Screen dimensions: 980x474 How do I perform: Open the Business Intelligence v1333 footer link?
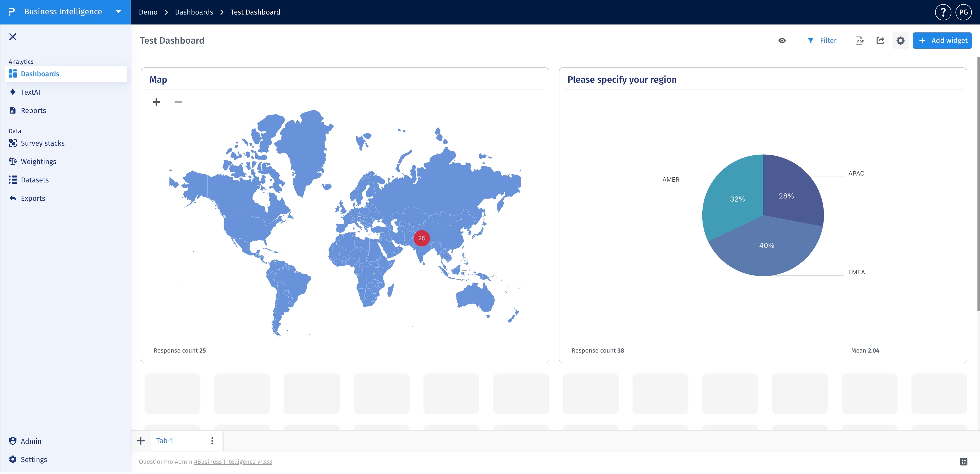coord(233,462)
